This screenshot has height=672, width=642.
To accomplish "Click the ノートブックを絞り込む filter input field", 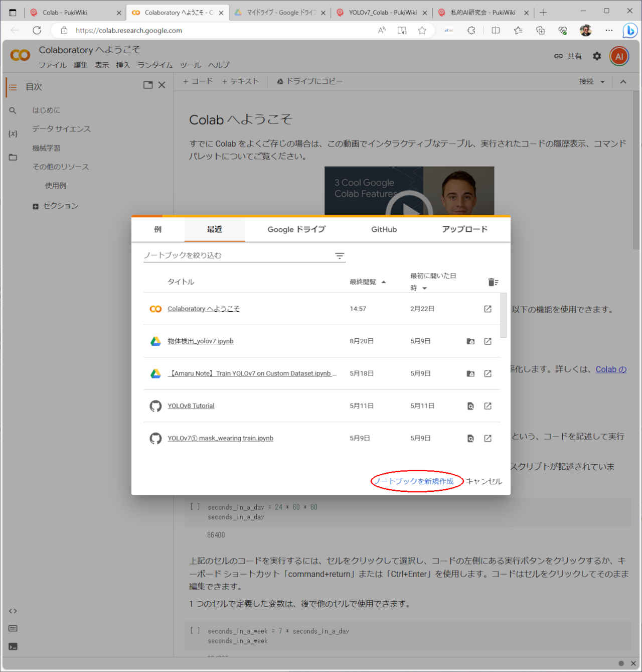I will (x=236, y=255).
